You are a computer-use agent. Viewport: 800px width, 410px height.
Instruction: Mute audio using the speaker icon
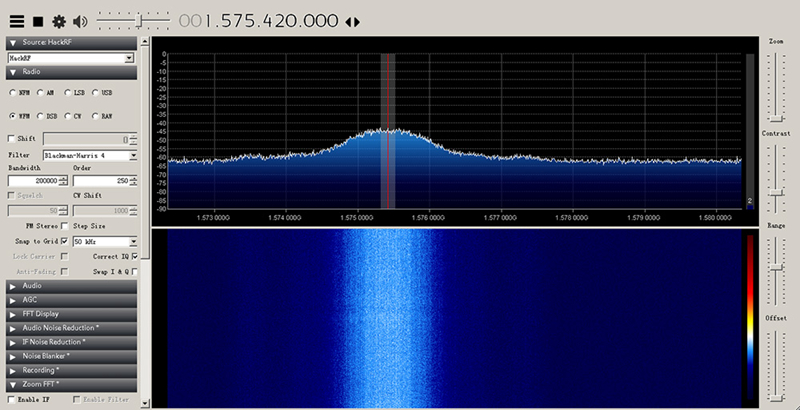pyautogui.click(x=80, y=21)
